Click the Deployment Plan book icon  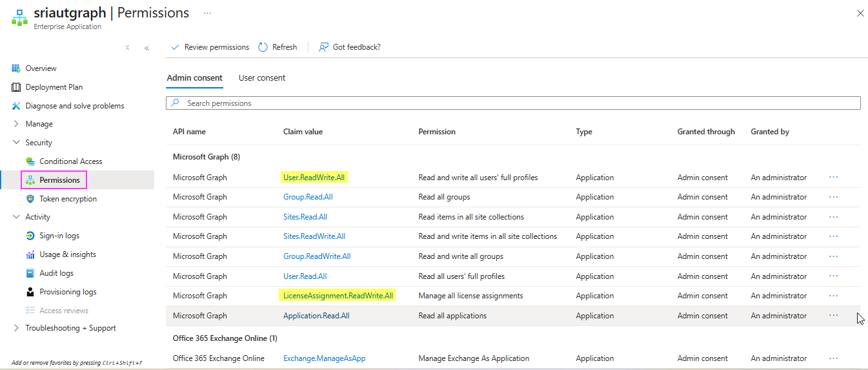pos(16,87)
